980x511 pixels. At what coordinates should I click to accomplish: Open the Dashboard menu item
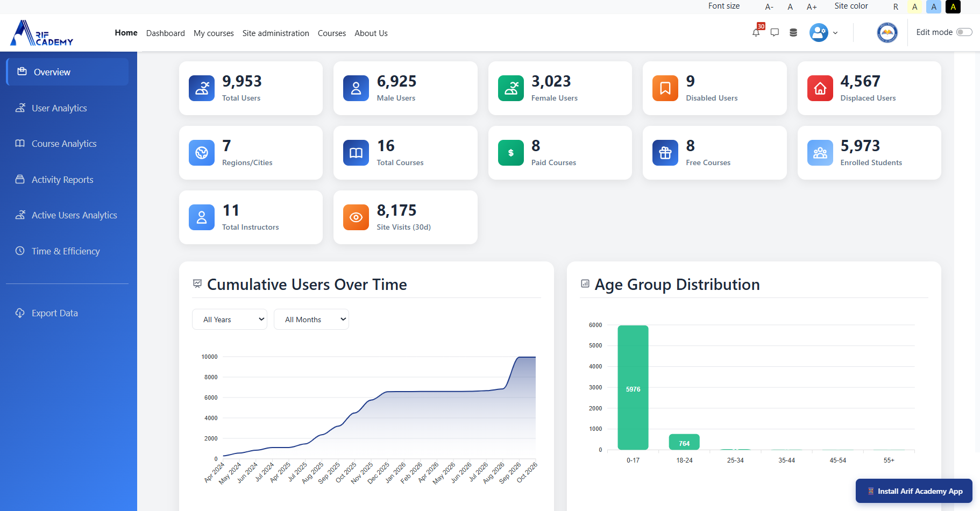tap(166, 33)
